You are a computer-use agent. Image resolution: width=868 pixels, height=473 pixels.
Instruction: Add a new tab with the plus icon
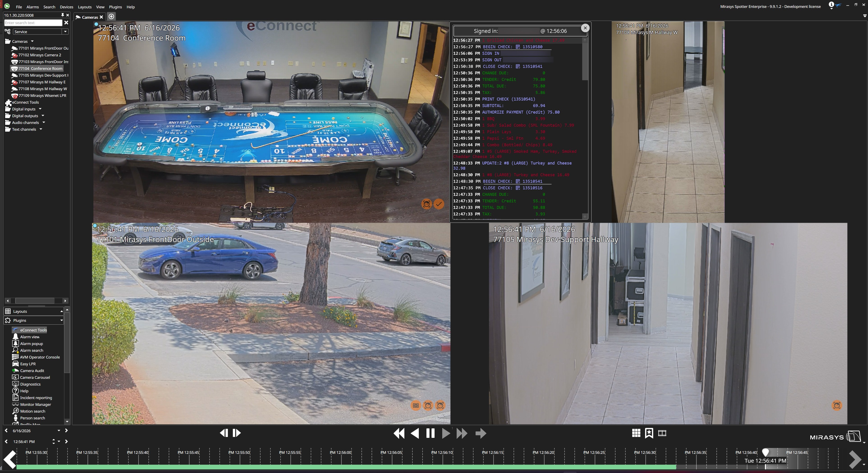111,16
